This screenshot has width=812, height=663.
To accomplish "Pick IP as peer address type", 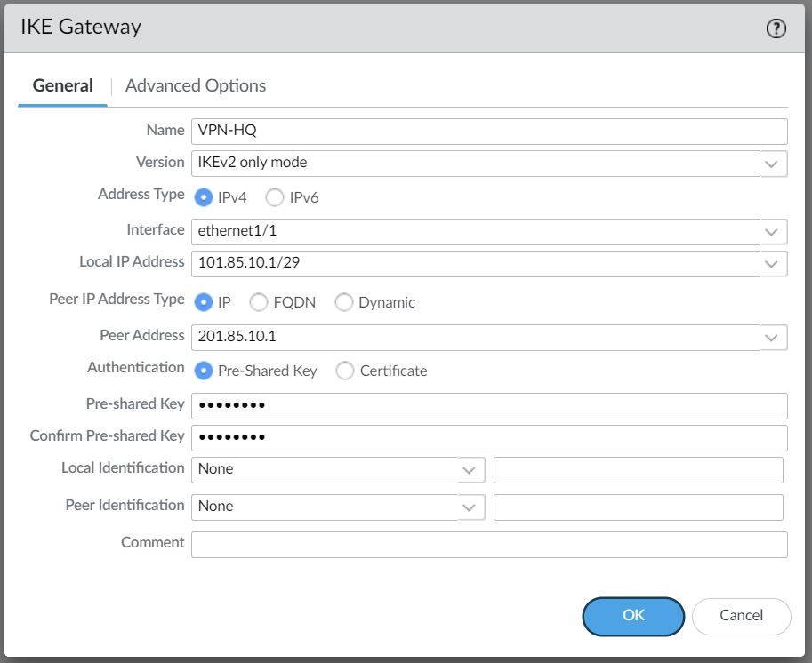I will (x=204, y=302).
